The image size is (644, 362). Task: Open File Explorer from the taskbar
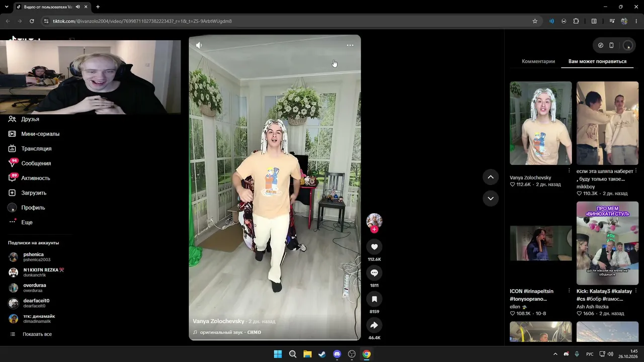[x=307, y=354]
